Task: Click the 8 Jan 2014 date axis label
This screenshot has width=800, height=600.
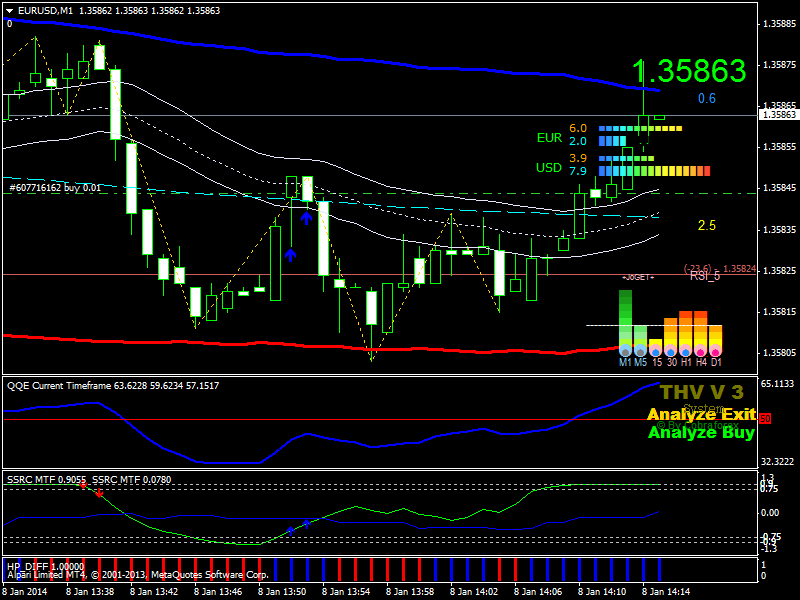Action: click(x=25, y=592)
